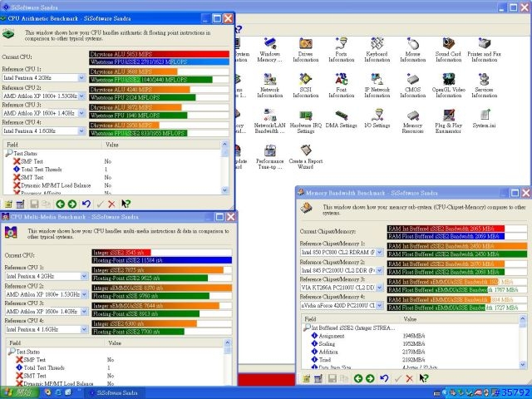Open Services Information icon
Screen dimensions: 532x399
pyautogui.click(x=484, y=86)
